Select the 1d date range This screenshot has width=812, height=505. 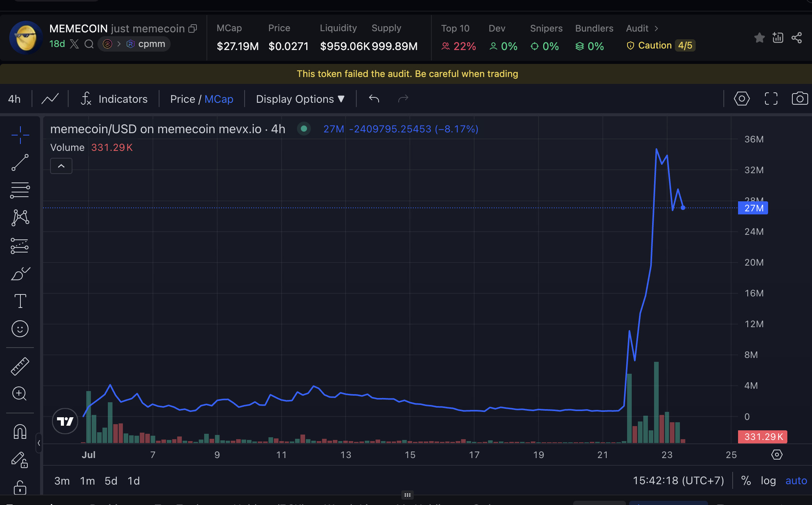point(134,481)
